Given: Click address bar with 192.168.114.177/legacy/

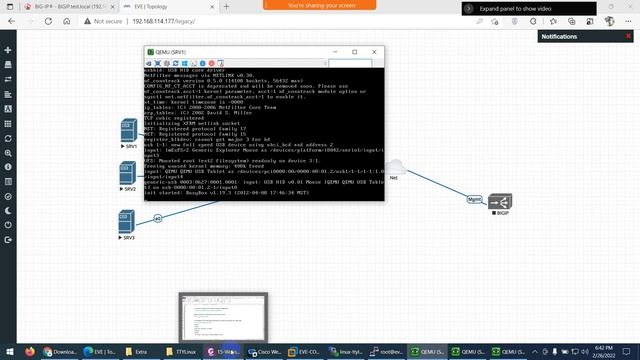Looking at the screenshot, I should click(163, 21).
